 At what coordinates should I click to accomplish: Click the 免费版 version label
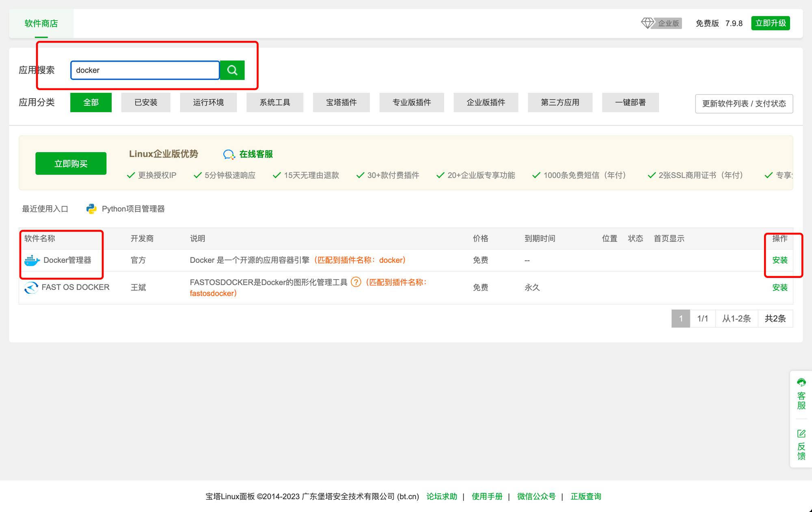point(707,24)
